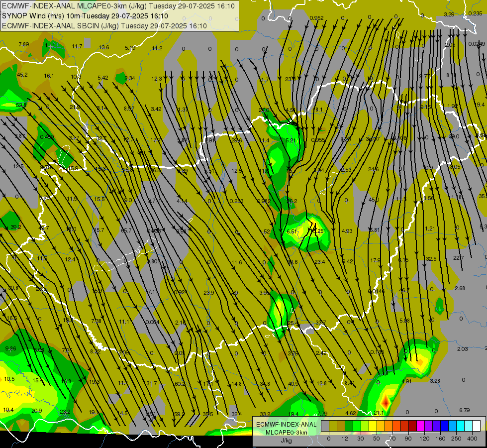Click the map value '21.1'
Viewport: 487px width, 448px height.
(379, 413)
